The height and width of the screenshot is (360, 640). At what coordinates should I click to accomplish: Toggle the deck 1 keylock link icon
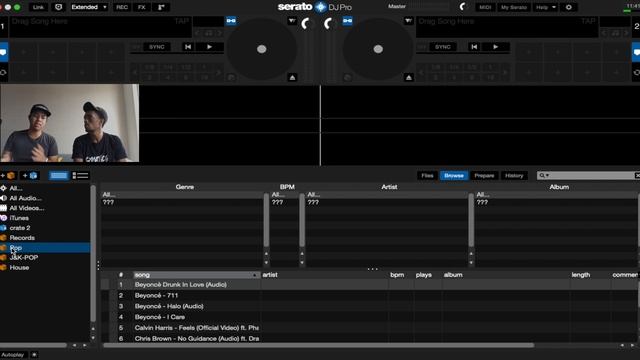pyautogui.click(x=231, y=21)
